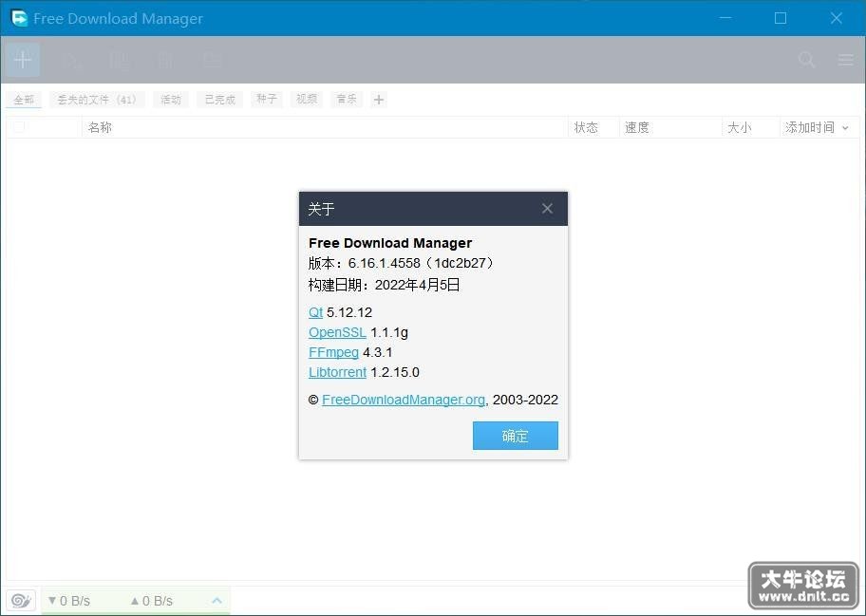This screenshot has width=866, height=616.
Task: Switch to the 活动 tab
Action: 171,100
